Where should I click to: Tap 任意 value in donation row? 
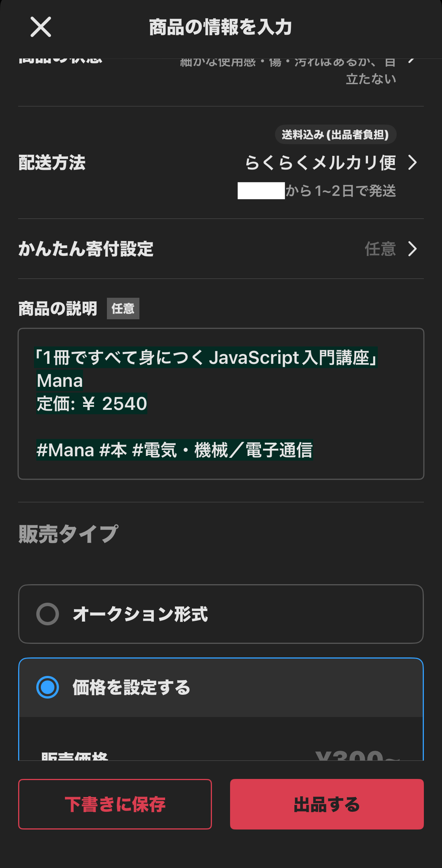380,249
